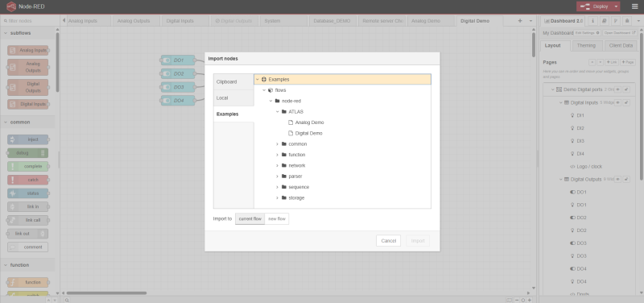The image size is (644, 303).
Task: Click the Digital Inputs group table icon
Action: [567, 102]
